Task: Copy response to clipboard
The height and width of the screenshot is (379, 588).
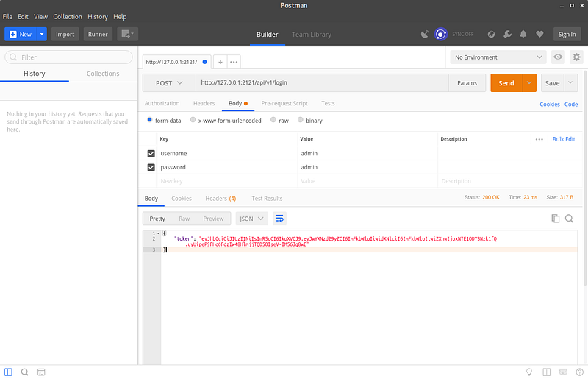Action: pyautogui.click(x=556, y=219)
